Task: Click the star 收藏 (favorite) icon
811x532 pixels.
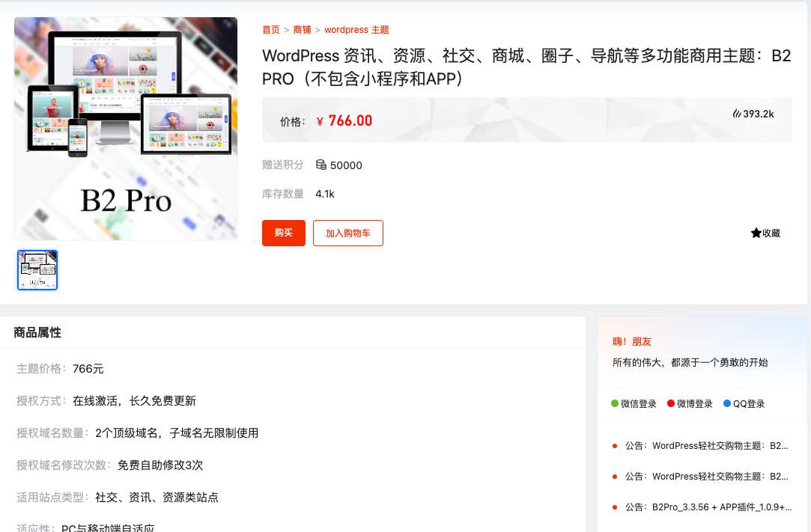Action: pos(756,233)
